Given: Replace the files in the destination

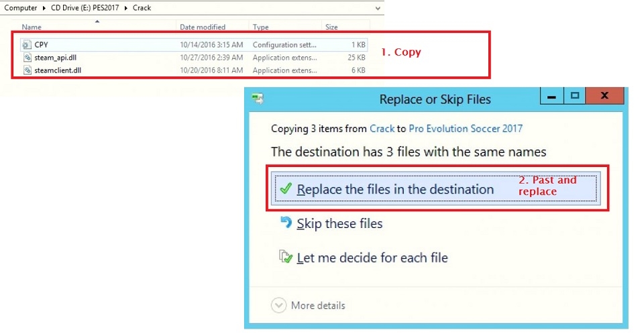Looking at the screenshot, I should click(x=436, y=188).
